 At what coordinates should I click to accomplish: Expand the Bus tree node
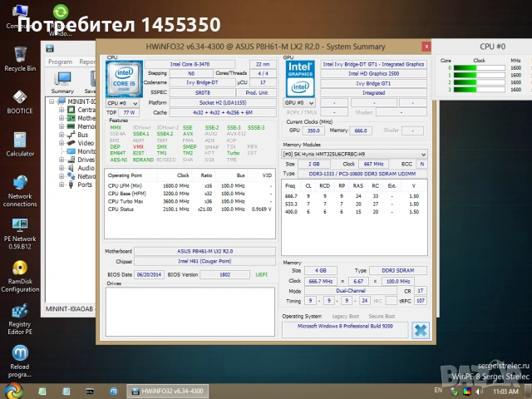(x=62, y=135)
